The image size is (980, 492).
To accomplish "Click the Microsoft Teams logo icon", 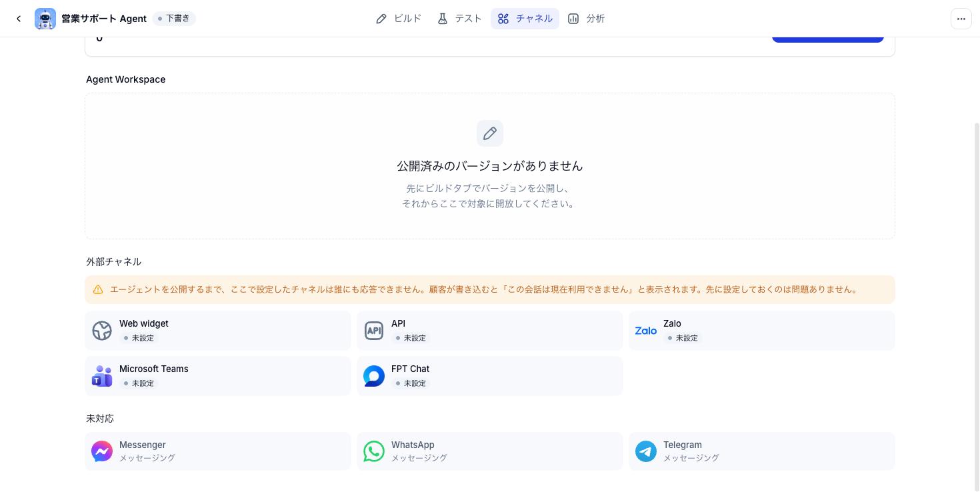I will [x=102, y=376].
